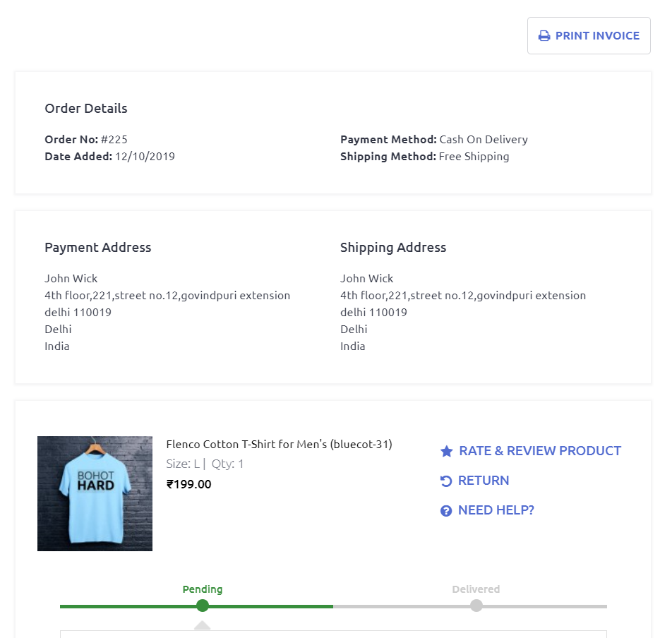Click the ₹199.00 item price

click(x=188, y=484)
